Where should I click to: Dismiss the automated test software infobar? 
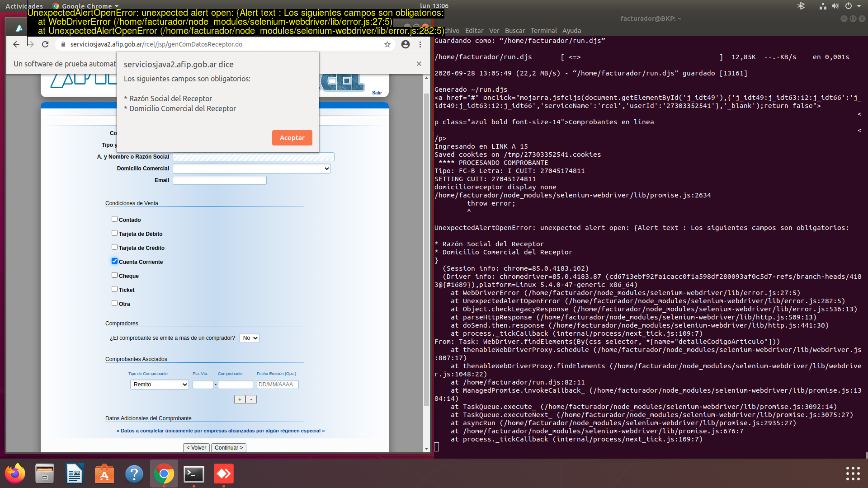419,64
